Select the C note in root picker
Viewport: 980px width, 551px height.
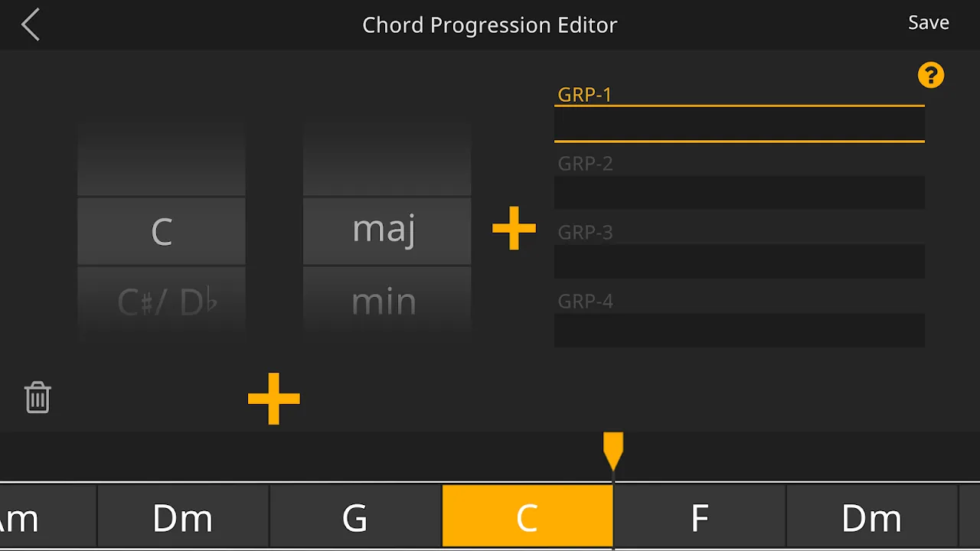pos(161,230)
